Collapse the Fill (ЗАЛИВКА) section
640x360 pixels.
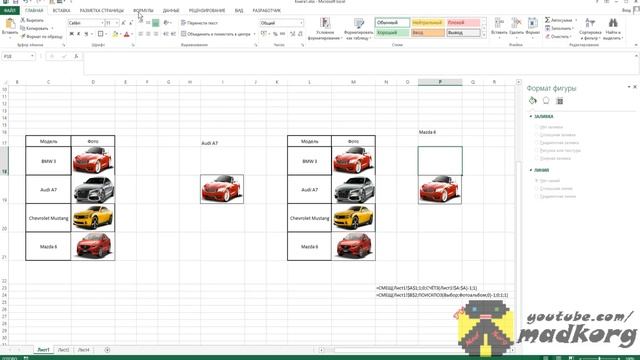coord(531,116)
